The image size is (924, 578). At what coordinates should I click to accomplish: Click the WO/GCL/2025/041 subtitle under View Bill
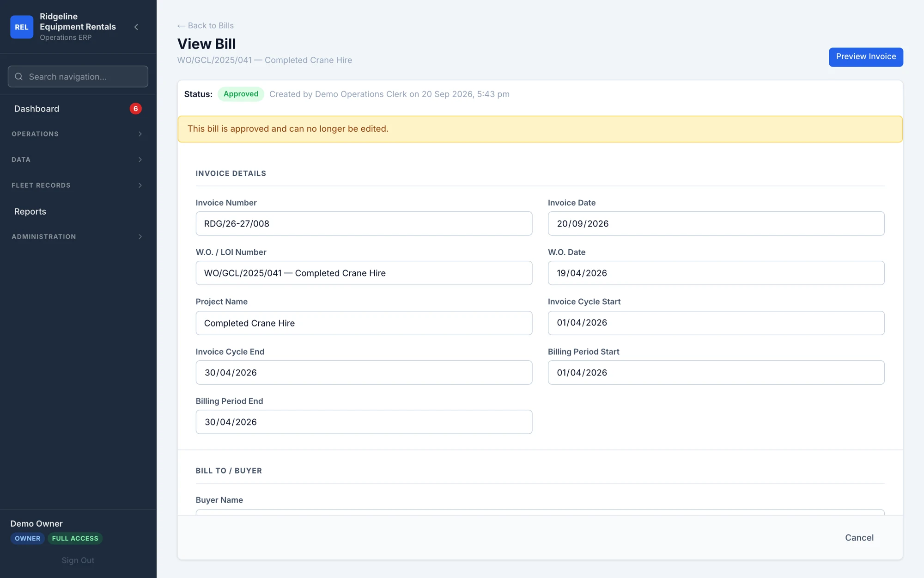(x=265, y=61)
